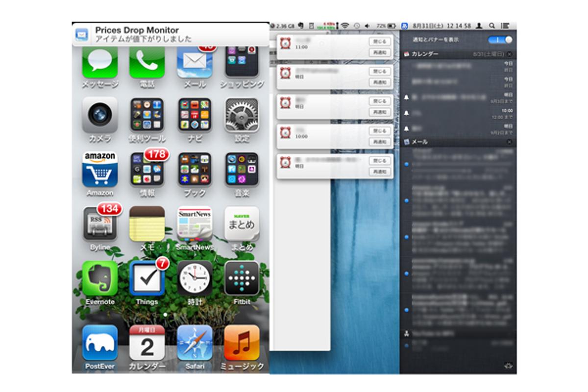Open the Fitbit app
The height and width of the screenshot is (392, 588).
(242, 279)
